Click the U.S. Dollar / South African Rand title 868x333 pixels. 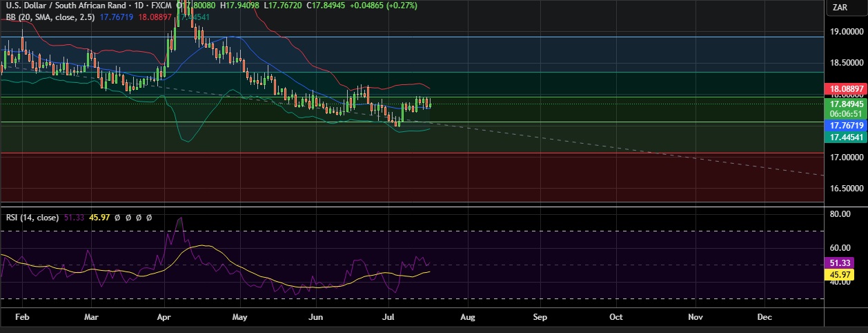click(x=66, y=5)
